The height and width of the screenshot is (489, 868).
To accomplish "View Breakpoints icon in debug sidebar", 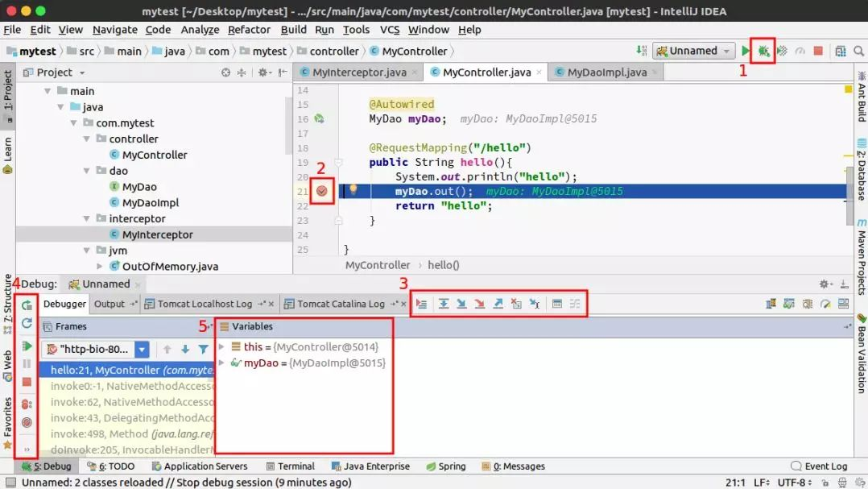I will click(27, 404).
